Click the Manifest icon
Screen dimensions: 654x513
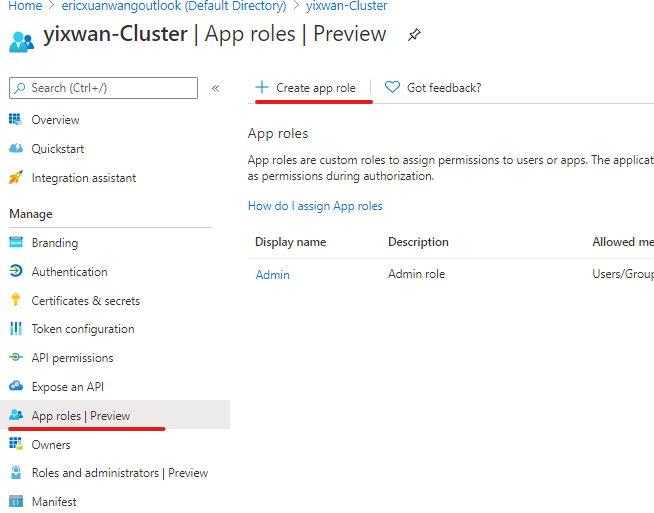pos(16,501)
